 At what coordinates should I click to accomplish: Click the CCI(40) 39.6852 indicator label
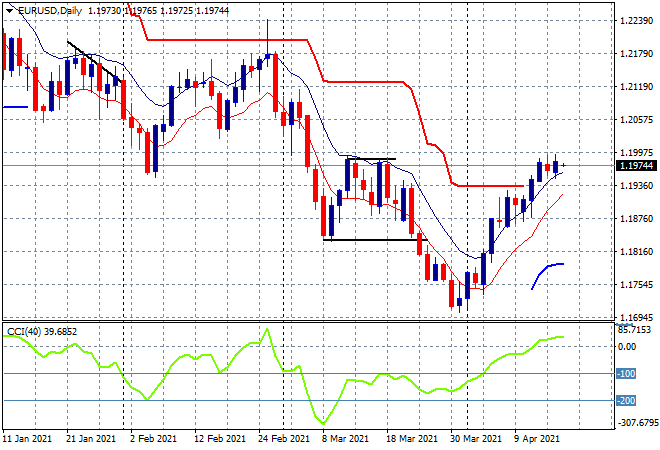click(42, 332)
